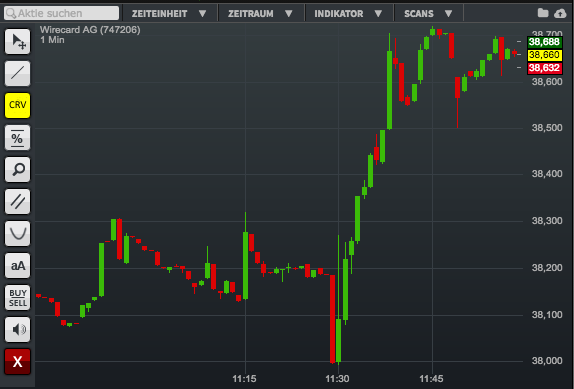Click the red X delete button
Screen dimensions: 574x389
click(x=18, y=362)
